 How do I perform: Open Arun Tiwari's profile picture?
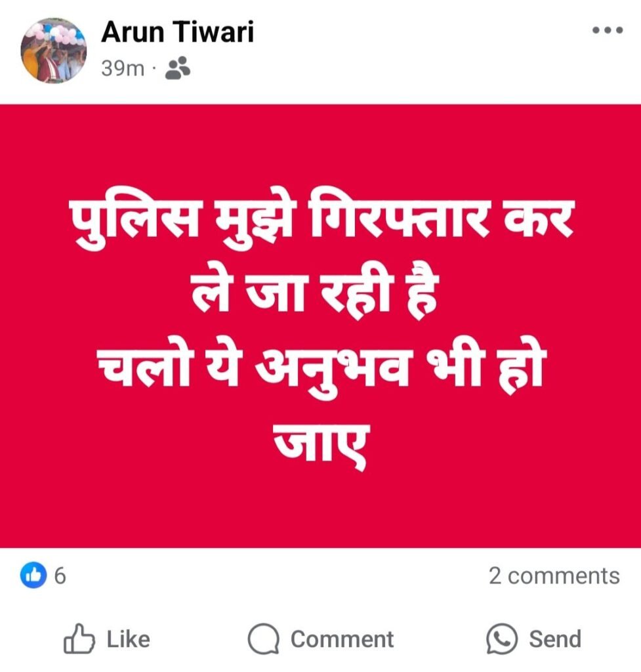54,50
